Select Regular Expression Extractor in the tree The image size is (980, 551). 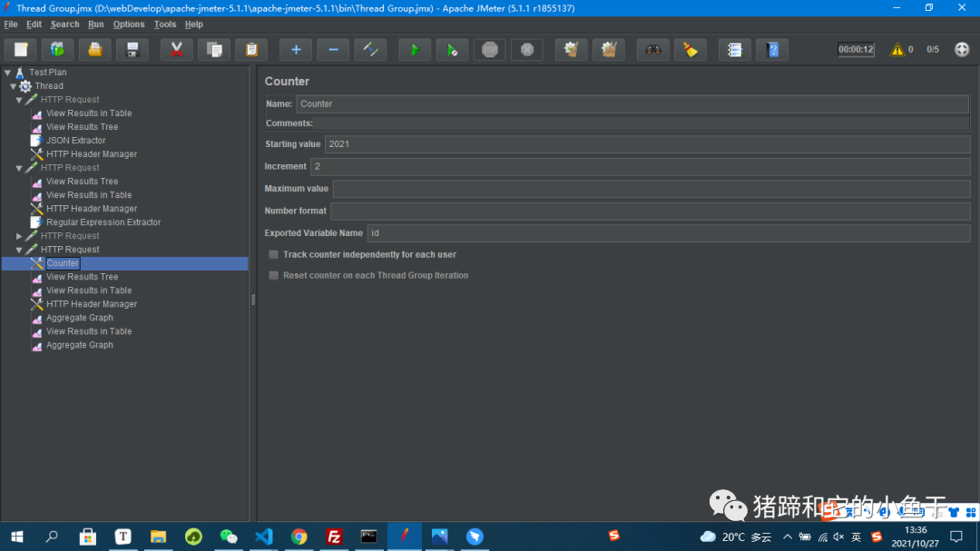point(103,222)
